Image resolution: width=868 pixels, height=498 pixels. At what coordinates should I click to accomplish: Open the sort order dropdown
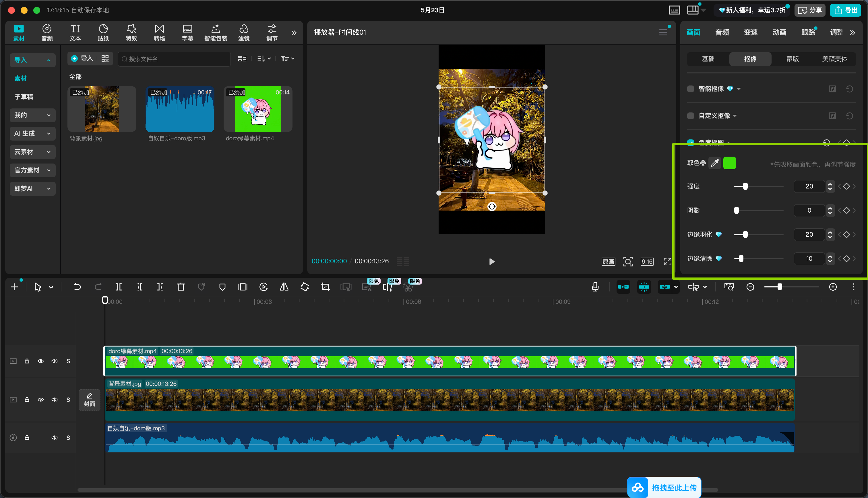point(264,59)
